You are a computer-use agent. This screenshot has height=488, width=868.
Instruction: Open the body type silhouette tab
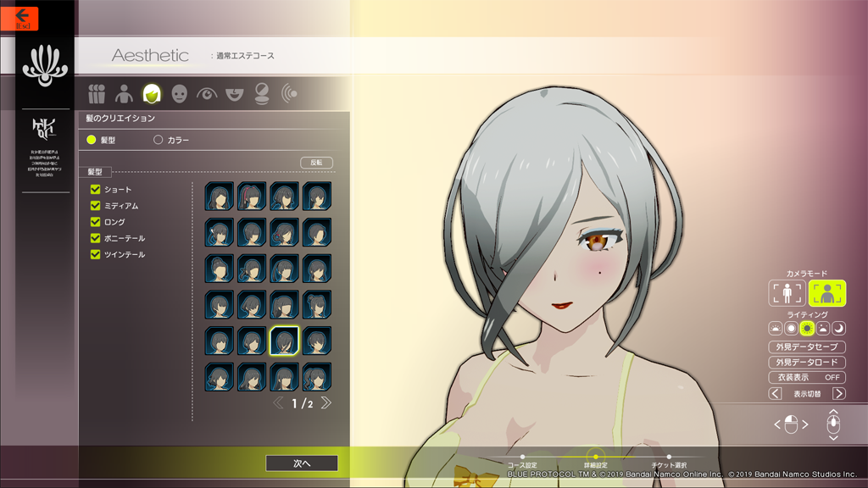pos(125,93)
